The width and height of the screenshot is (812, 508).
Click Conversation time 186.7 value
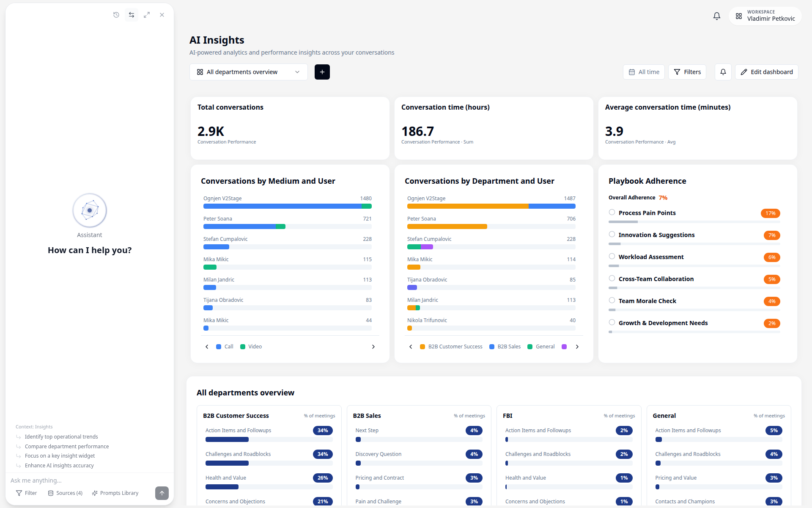pyautogui.click(x=417, y=131)
